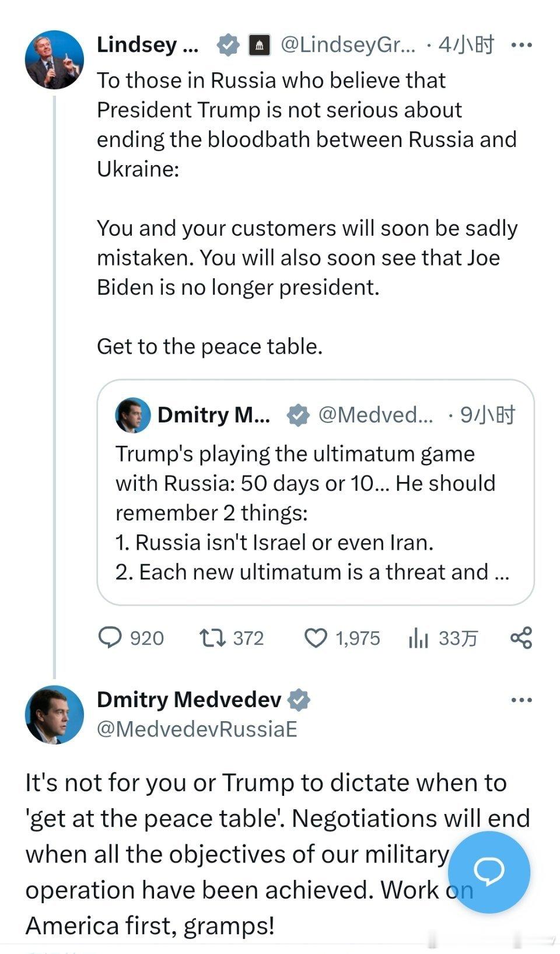The height and width of the screenshot is (954, 560).
Task: Open the quoted Medvedev tweet about ultimatum
Action: click(x=316, y=492)
